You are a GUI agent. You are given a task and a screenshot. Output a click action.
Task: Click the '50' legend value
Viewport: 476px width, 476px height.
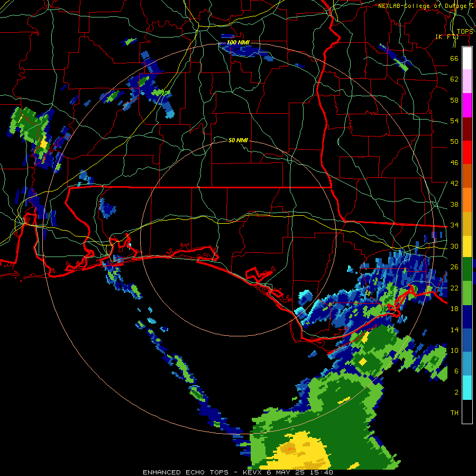point(454,142)
